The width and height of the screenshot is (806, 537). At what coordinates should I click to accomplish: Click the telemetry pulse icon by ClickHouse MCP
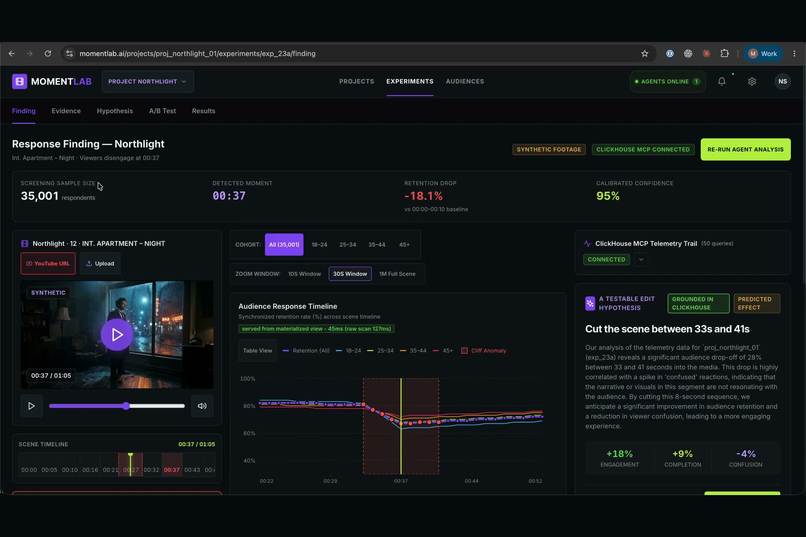587,244
